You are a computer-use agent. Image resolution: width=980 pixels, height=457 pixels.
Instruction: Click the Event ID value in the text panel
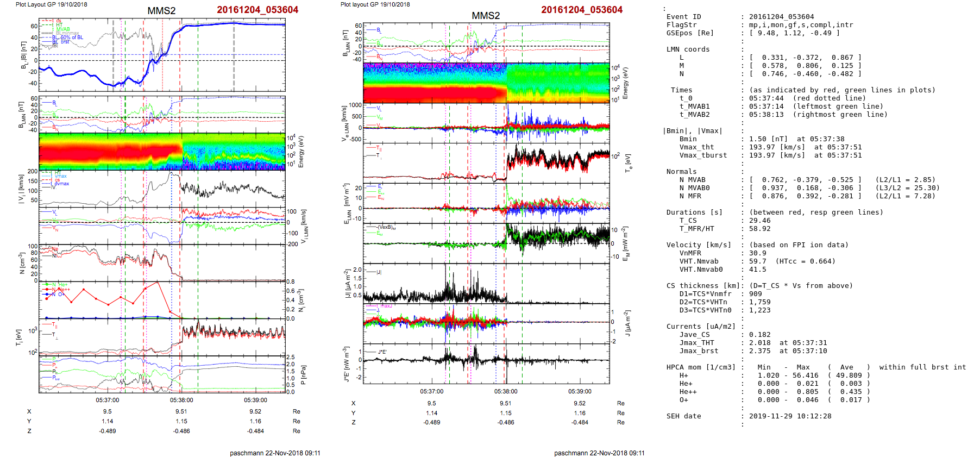774,17
